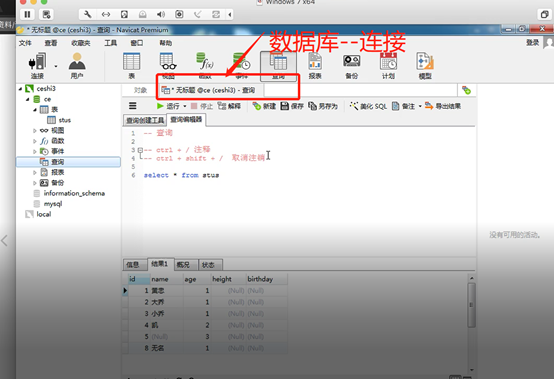Beautify code with 美化 SQL
The image size is (554, 379).
point(368,106)
